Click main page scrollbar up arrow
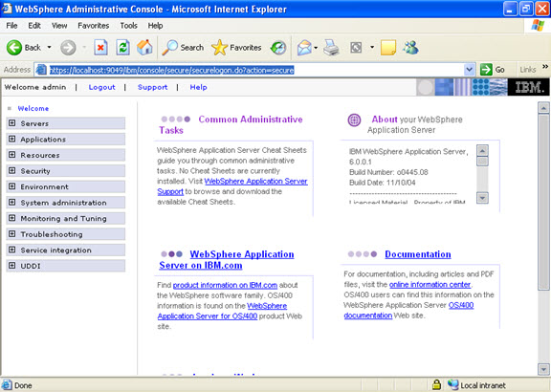 pyautogui.click(x=543, y=108)
